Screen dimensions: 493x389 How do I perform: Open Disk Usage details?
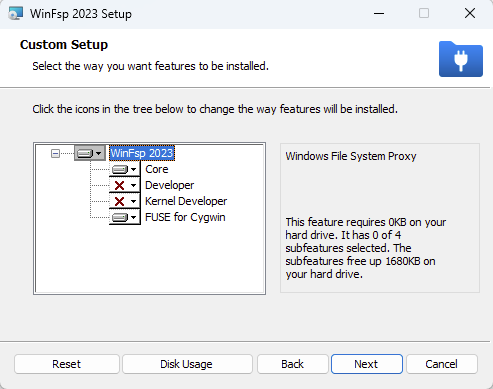pos(187,364)
